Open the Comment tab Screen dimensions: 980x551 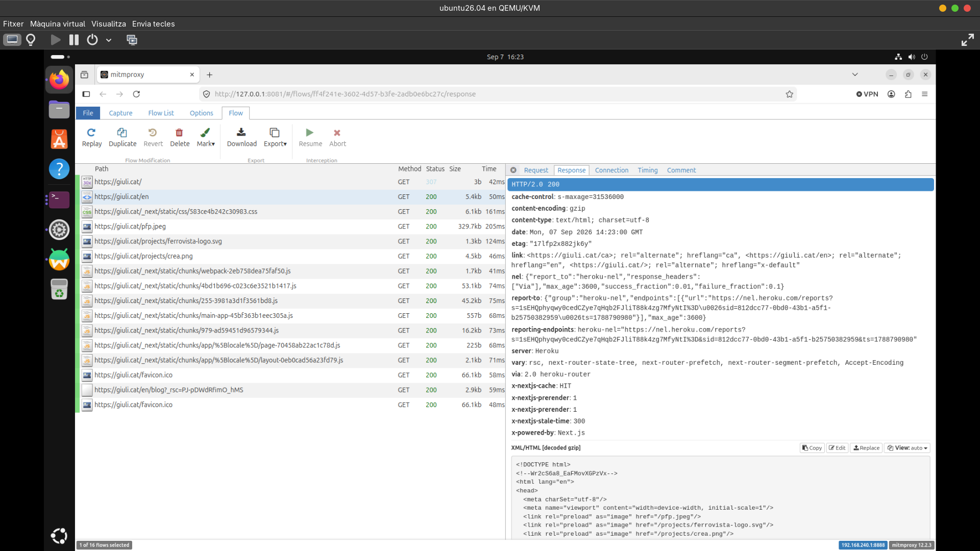(681, 170)
